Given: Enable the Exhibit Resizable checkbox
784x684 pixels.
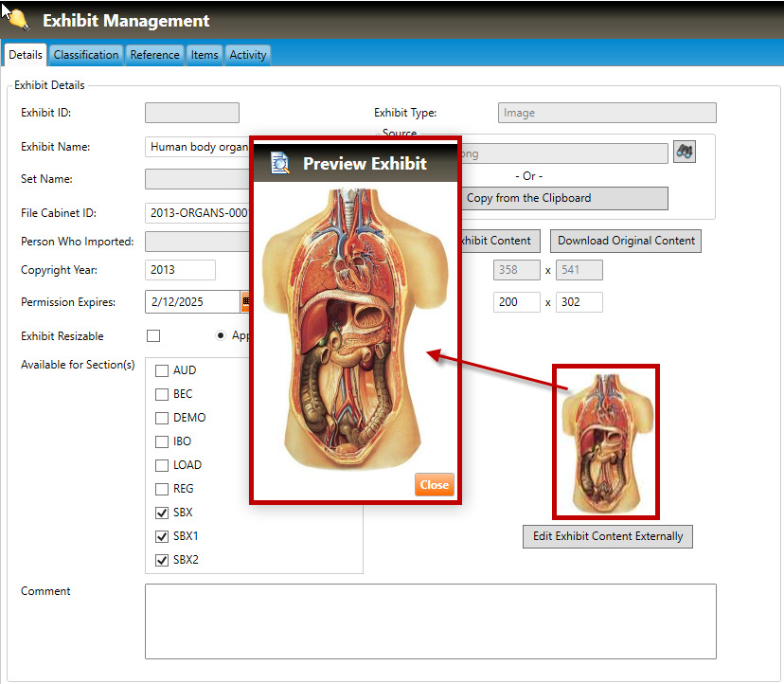Looking at the screenshot, I should coord(153,336).
